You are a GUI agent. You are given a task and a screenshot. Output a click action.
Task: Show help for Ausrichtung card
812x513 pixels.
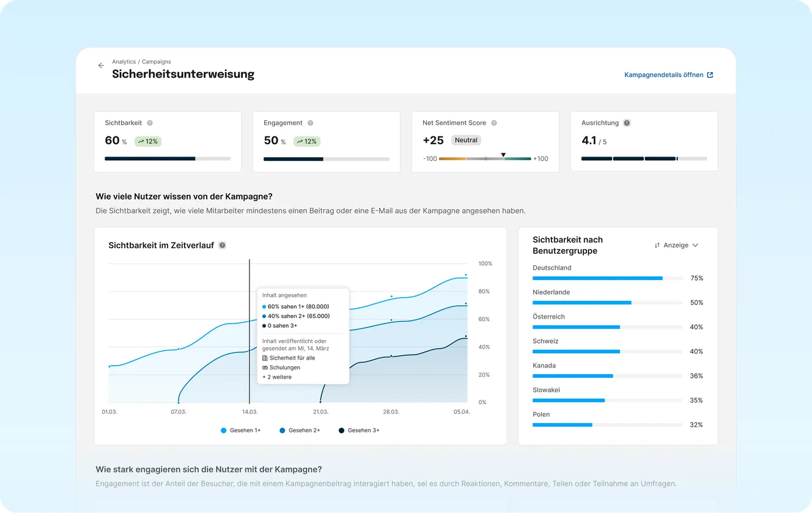click(x=627, y=123)
